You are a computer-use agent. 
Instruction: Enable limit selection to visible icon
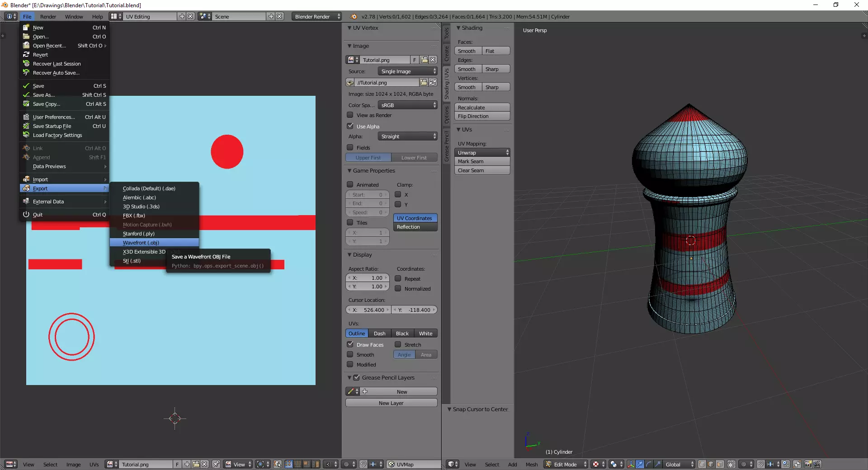pyautogui.click(x=731, y=464)
